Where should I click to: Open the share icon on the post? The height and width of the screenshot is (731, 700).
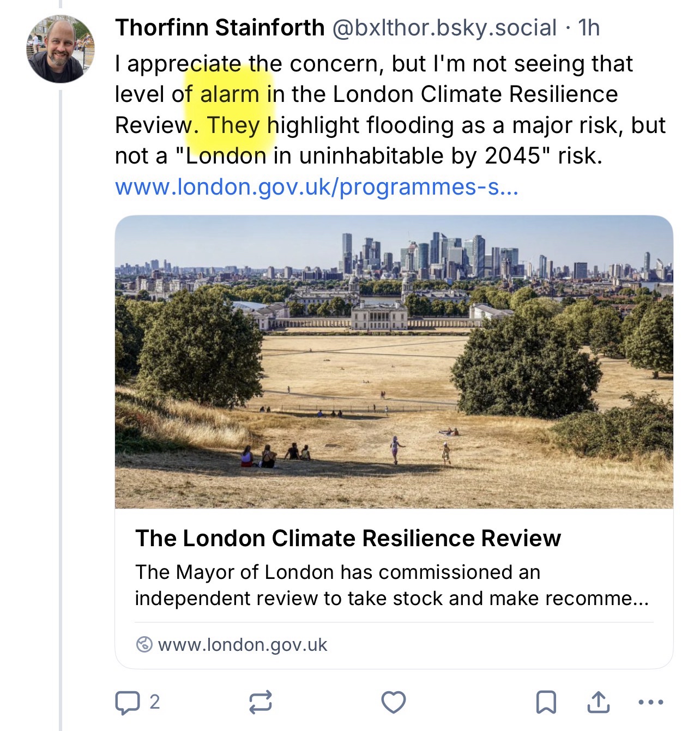598,702
